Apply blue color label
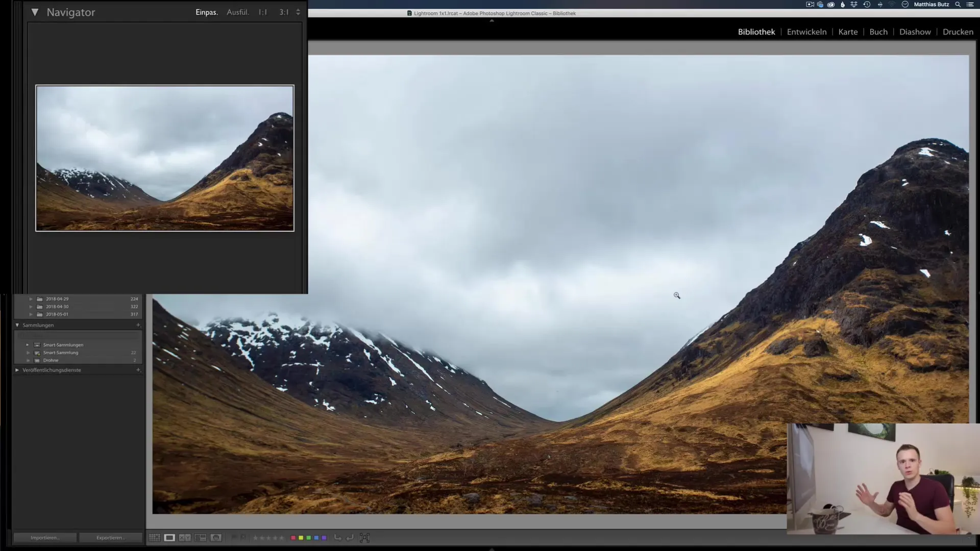 pos(316,538)
